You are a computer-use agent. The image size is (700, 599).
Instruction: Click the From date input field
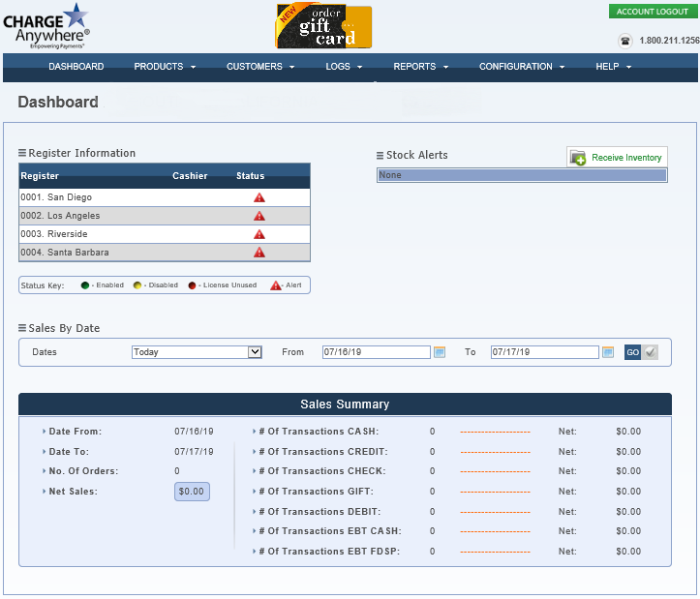tap(376, 352)
